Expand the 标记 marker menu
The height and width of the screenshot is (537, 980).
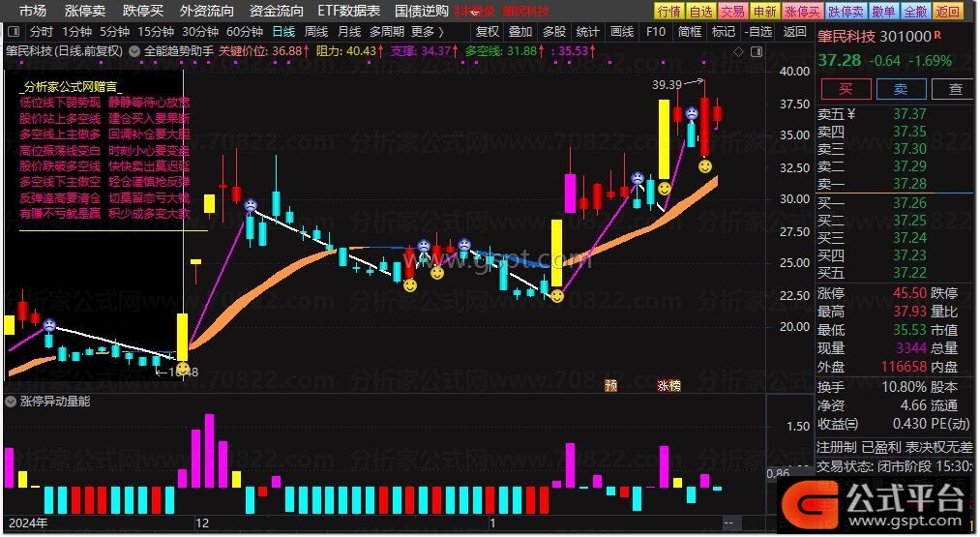(724, 31)
